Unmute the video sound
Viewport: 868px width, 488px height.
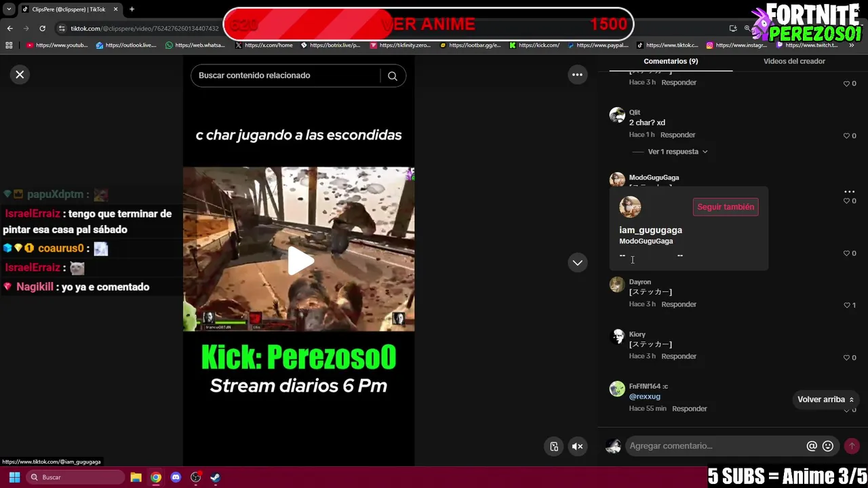click(577, 446)
